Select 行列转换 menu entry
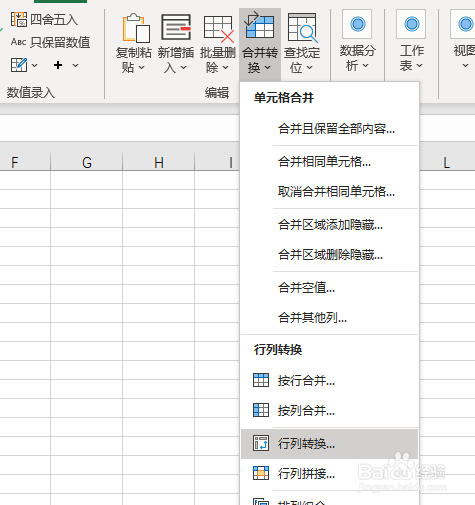This screenshot has height=505, width=475. click(329, 444)
